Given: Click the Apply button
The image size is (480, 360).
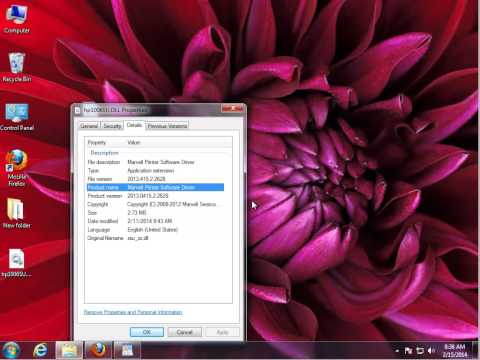Looking at the screenshot, I should 222,332.
